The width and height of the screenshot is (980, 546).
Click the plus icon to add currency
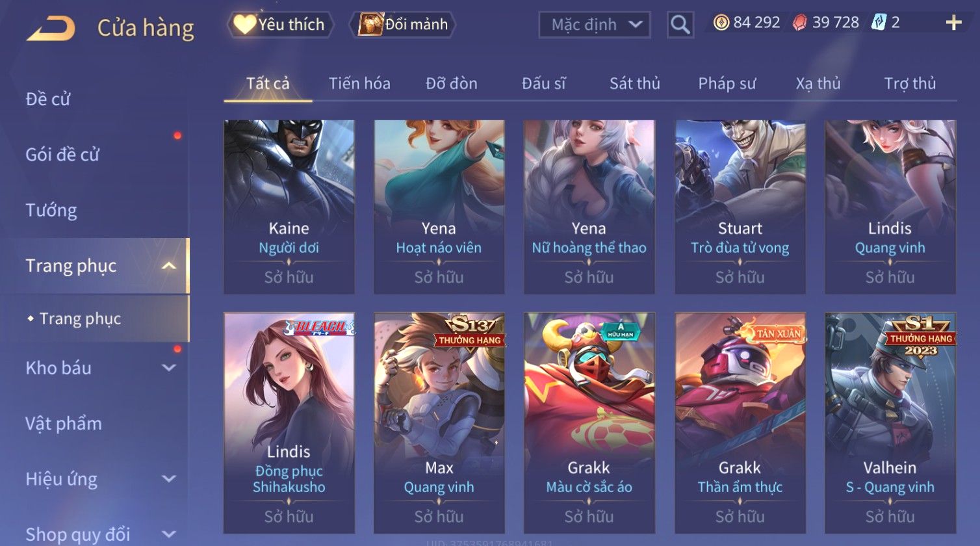point(953,23)
